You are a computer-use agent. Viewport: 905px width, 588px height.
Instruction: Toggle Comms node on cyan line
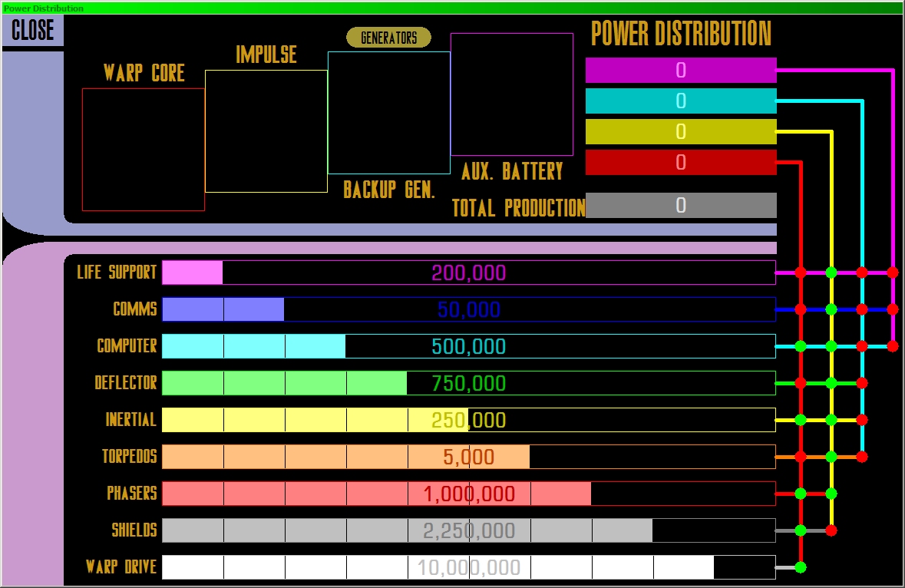[862, 309]
